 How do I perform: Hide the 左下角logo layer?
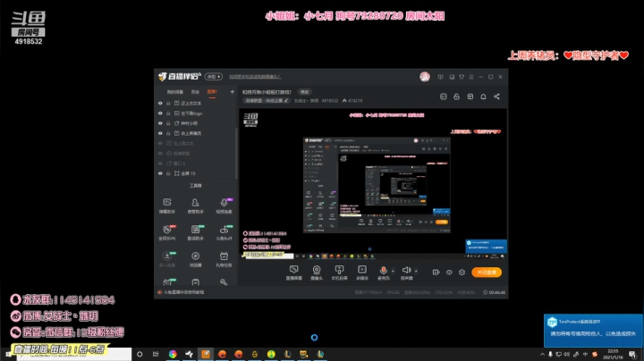(x=160, y=113)
